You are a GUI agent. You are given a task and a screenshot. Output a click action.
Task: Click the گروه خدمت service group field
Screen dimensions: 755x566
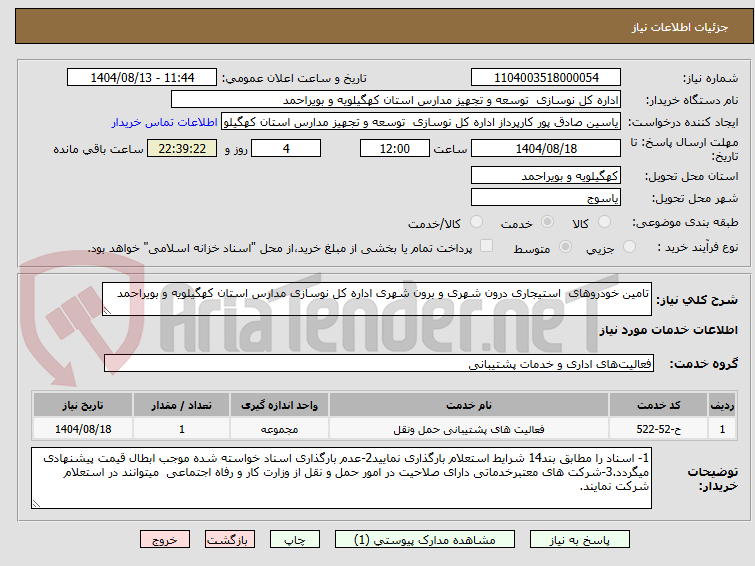pos(379,363)
